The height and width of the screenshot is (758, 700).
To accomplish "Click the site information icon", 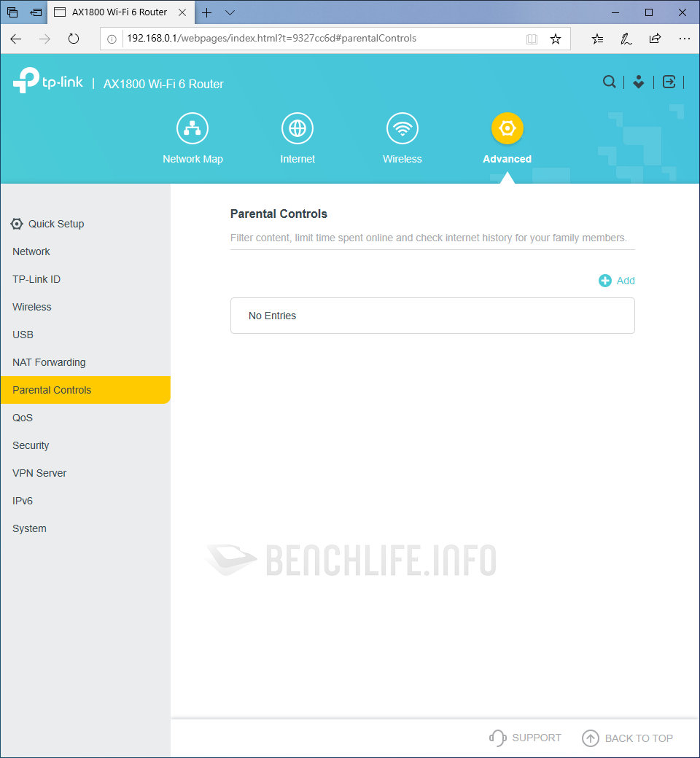I will [x=112, y=39].
